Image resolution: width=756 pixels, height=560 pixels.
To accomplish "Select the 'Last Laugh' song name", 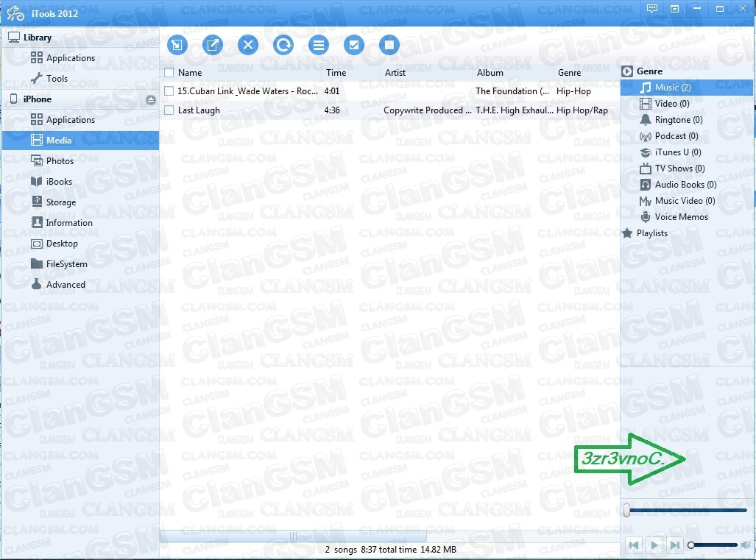I will tap(199, 110).
